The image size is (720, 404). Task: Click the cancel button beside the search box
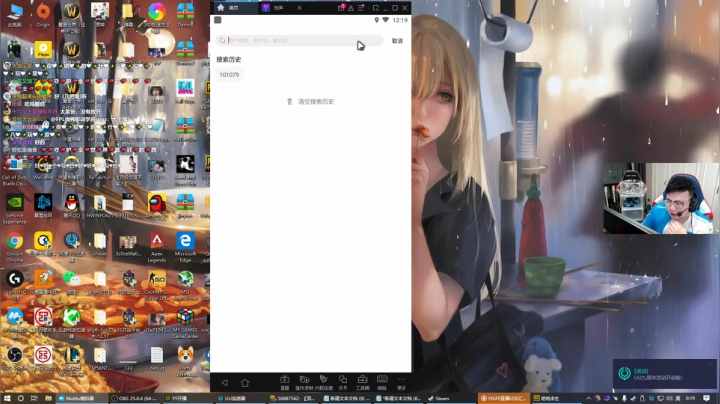397,41
